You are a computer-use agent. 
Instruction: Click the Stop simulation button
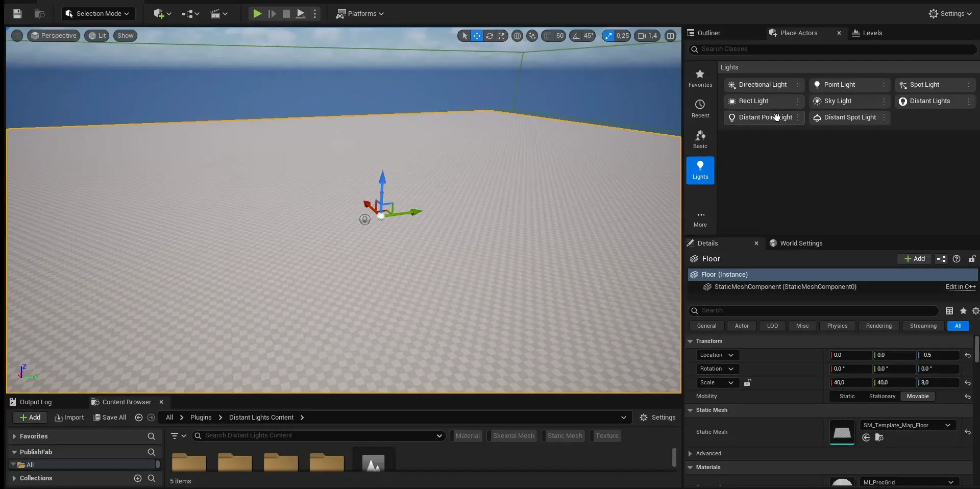pos(286,14)
